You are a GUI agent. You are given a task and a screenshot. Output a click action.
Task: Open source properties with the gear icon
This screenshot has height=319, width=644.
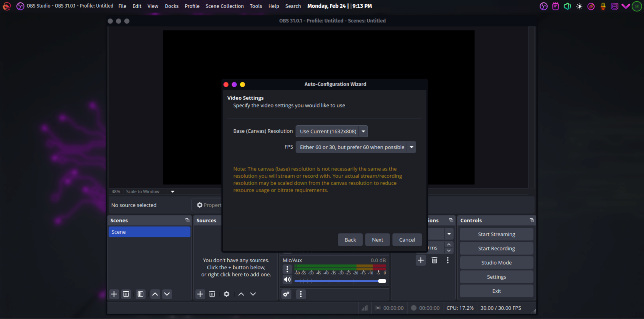[x=226, y=294]
